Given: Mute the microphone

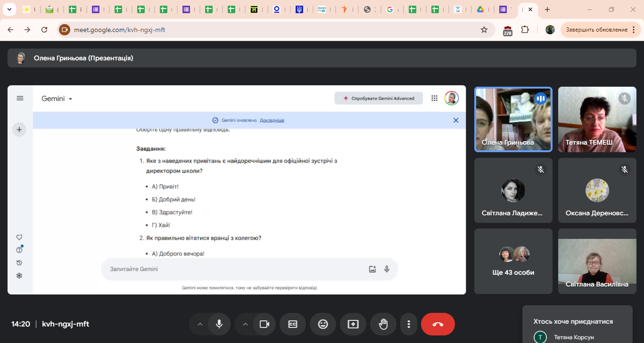Looking at the screenshot, I should (219, 324).
